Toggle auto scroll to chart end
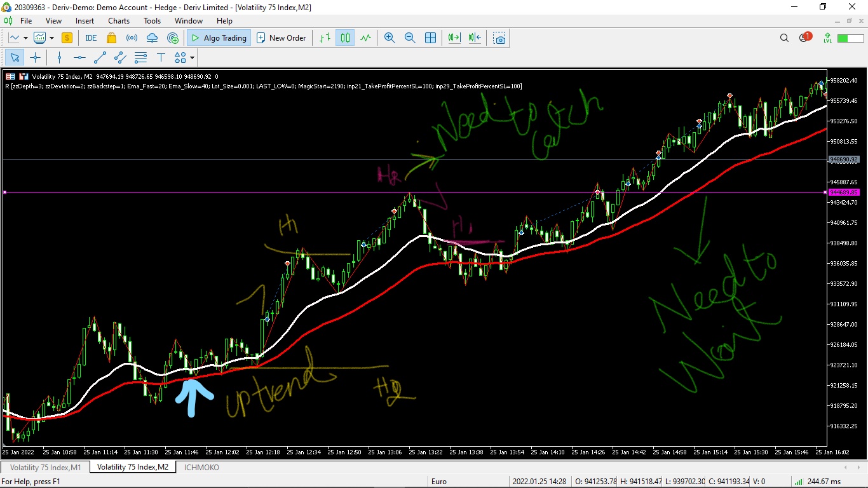This screenshot has height=488, width=868. tap(454, 38)
